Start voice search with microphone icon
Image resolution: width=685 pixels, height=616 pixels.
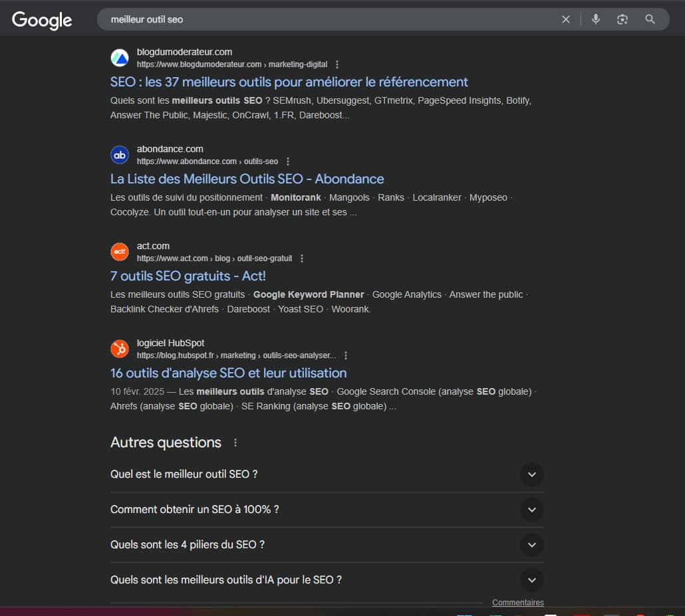tap(596, 19)
